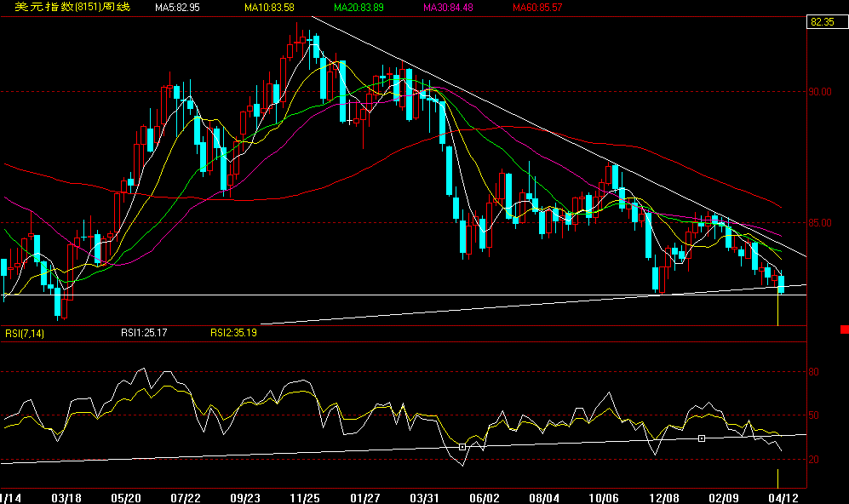Click the 07/22 date axis label
Viewport: 849px width, 504px height.
click(185, 498)
